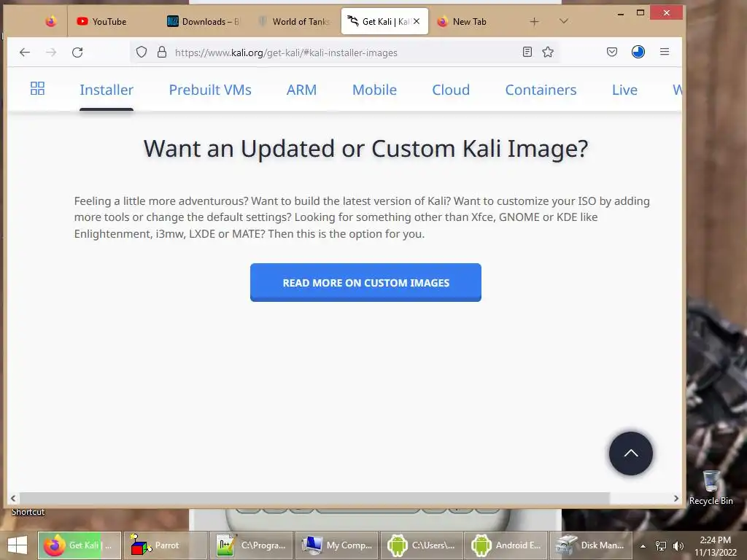Select Firefox Get Kali taskbar button
747x560 pixels.
pos(79,545)
